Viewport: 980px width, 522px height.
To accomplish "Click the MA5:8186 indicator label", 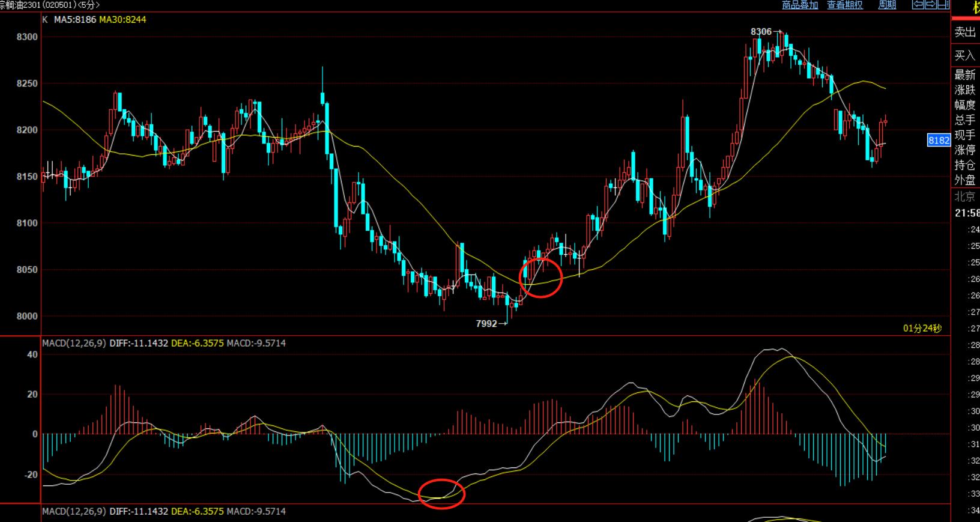I will [x=75, y=20].
